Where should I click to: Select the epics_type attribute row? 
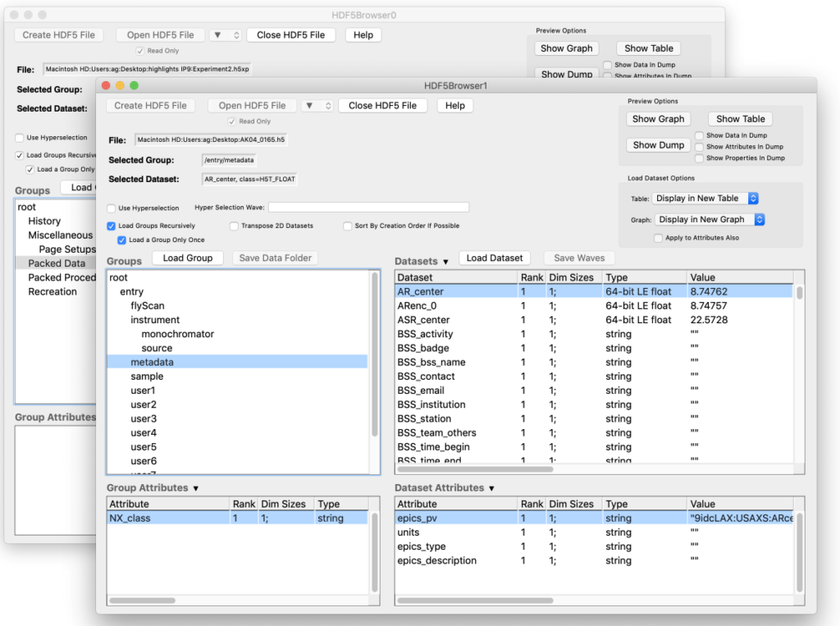pyautogui.click(x=421, y=546)
